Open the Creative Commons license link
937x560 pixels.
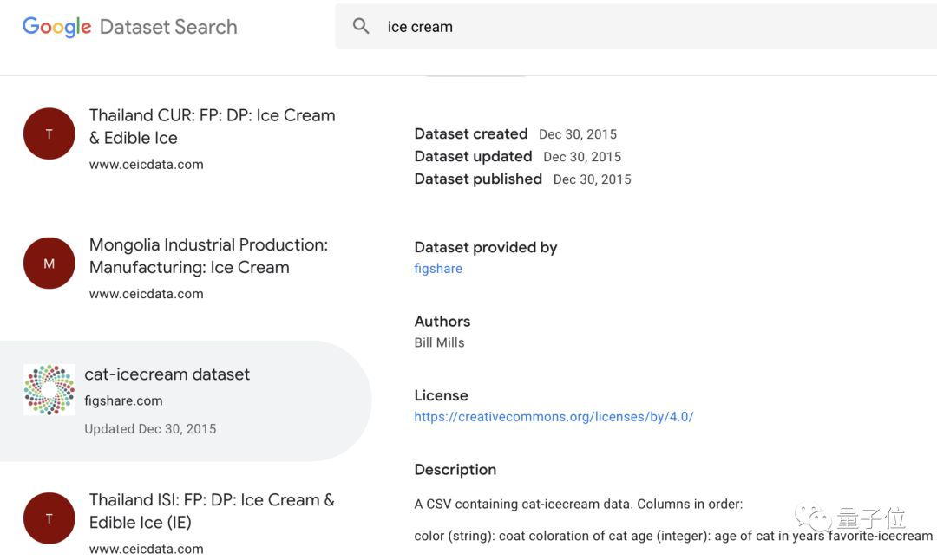tap(554, 417)
